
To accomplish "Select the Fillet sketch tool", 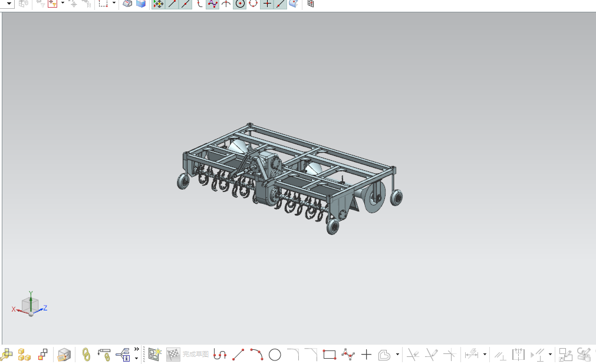I will (293, 355).
